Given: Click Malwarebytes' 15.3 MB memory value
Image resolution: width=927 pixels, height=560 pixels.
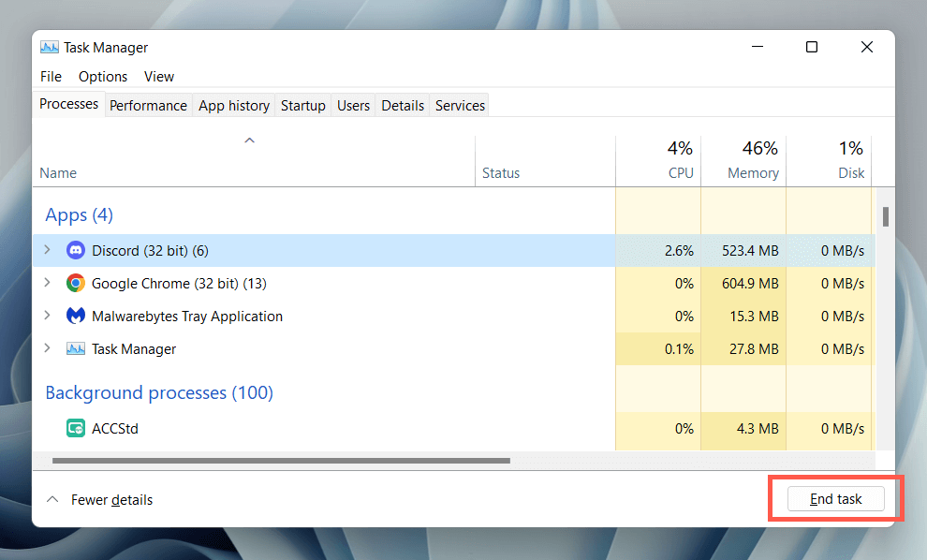Looking at the screenshot, I should [x=754, y=316].
